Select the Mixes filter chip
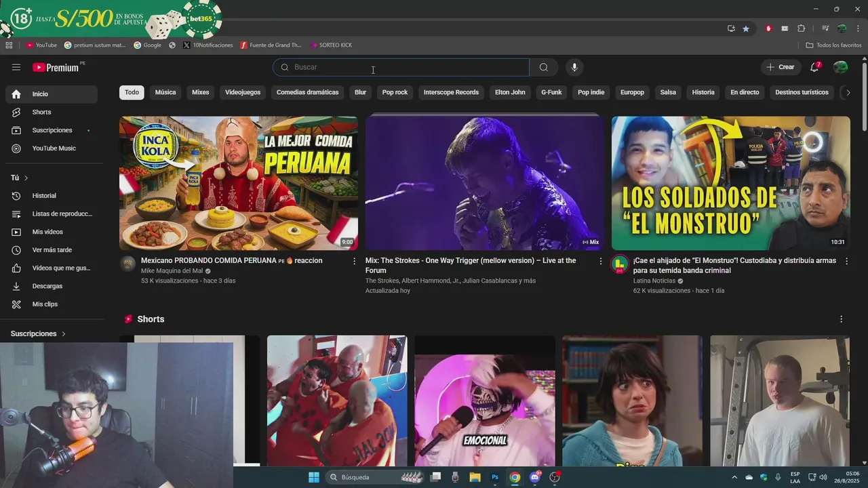The width and height of the screenshot is (868, 488). [x=200, y=92]
